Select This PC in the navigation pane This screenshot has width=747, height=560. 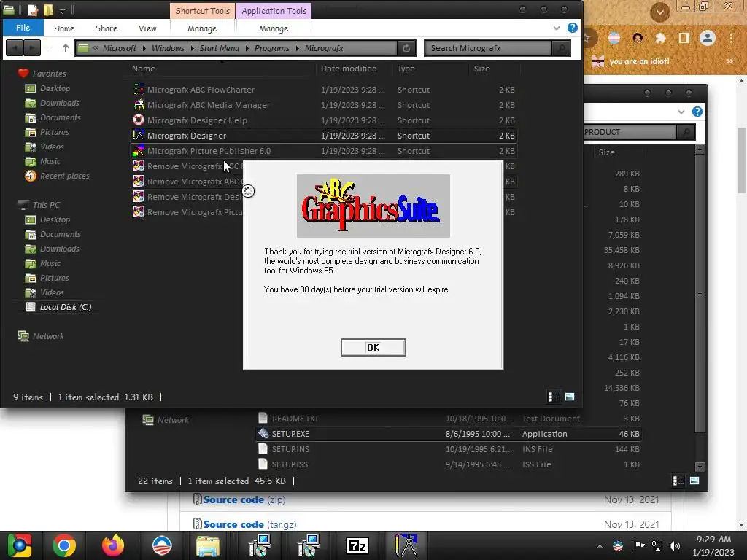(46, 205)
